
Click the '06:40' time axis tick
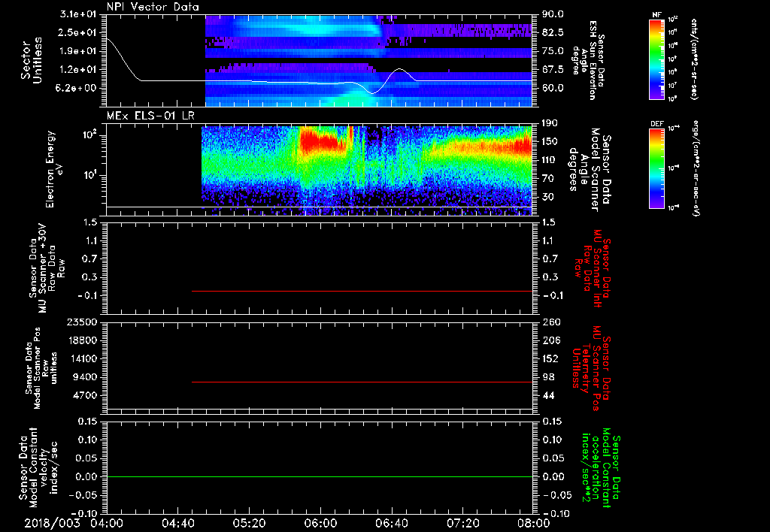391,523
